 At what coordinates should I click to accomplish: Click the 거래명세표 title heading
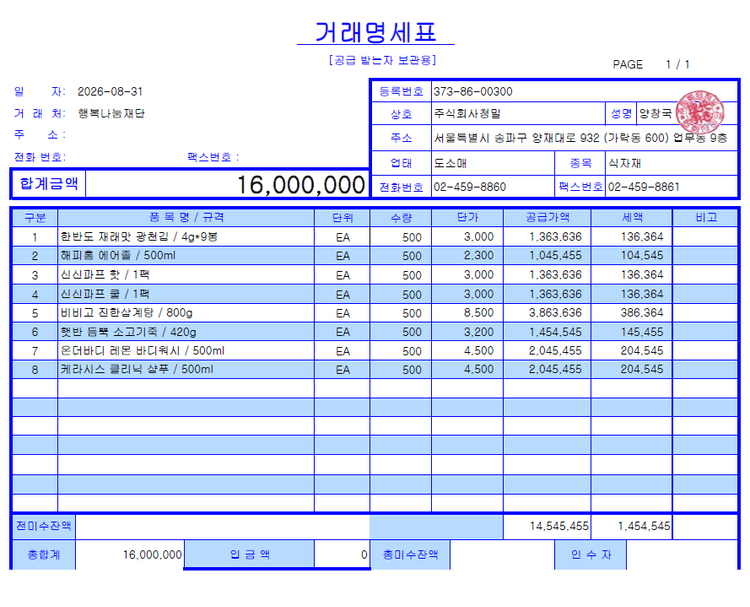[375, 32]
